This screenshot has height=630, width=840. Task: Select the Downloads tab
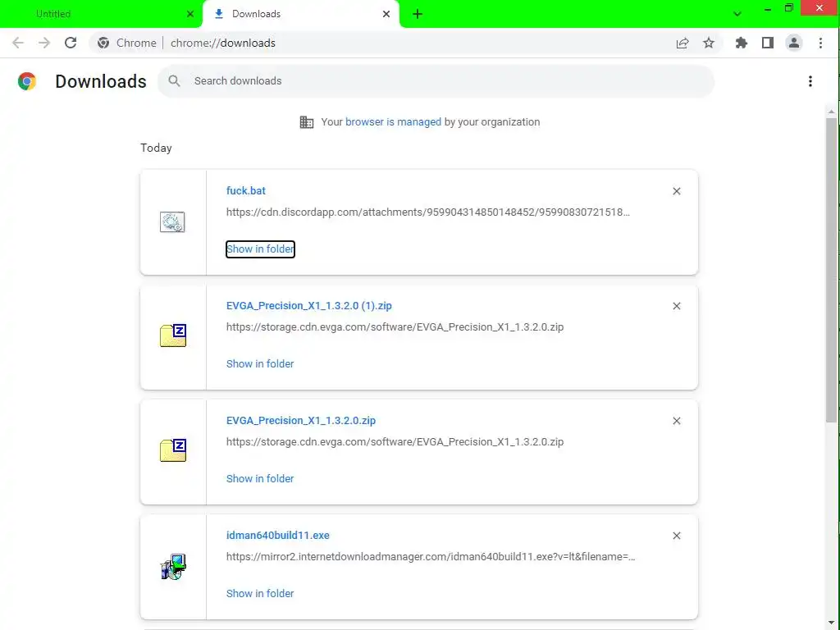pyautogui.click(x=300, y=14)
